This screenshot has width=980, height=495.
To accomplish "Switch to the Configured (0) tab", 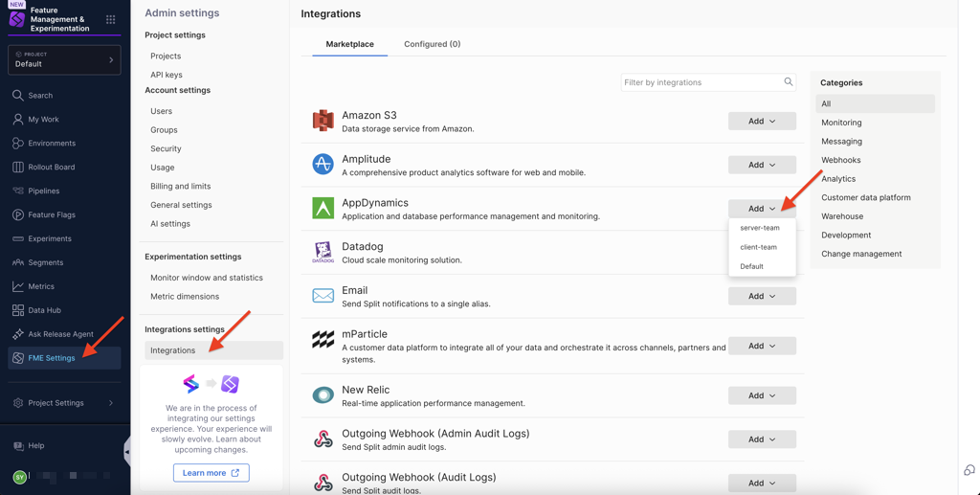I will click(x=432, y=44).
